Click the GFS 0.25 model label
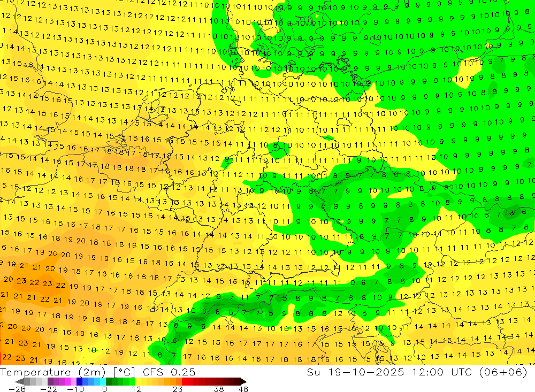 pos(169,372)
